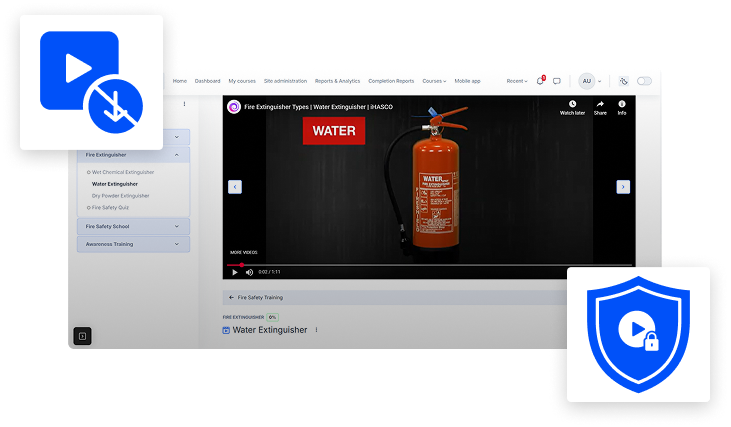Click MORE VIDEOS in the player
The image size is (731, 427).
click(244, 252)
